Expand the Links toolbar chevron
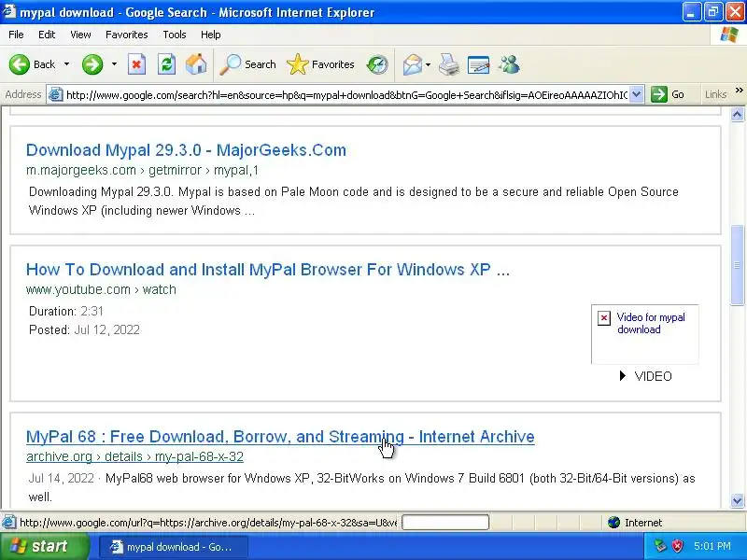747x560 pixels. [739, 90]
